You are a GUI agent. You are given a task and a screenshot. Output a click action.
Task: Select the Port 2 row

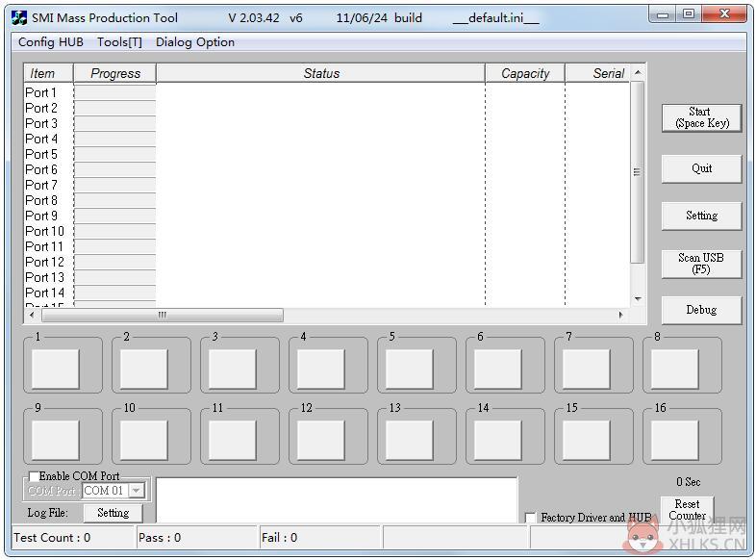(326, 108)
